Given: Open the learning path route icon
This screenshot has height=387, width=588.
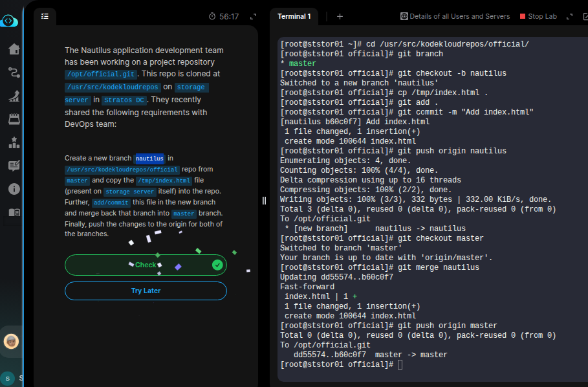Looking at the screenshot, I should 14,72.
